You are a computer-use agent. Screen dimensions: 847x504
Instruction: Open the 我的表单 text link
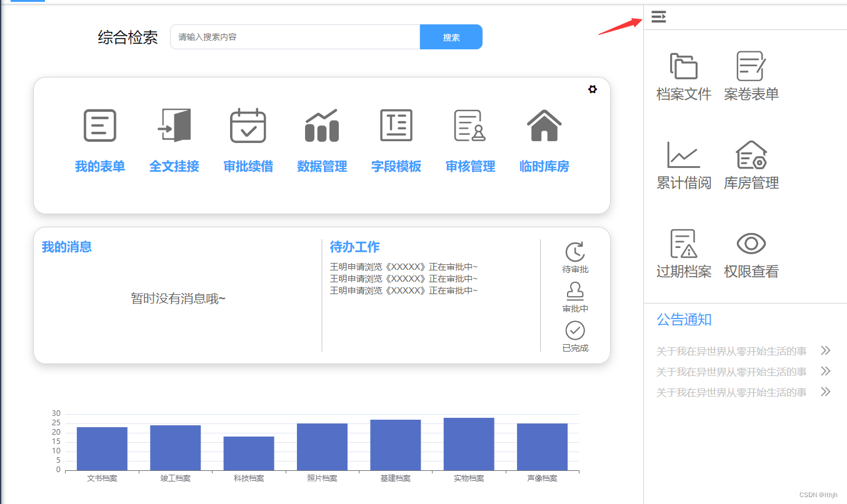click(x=100, y=167)
